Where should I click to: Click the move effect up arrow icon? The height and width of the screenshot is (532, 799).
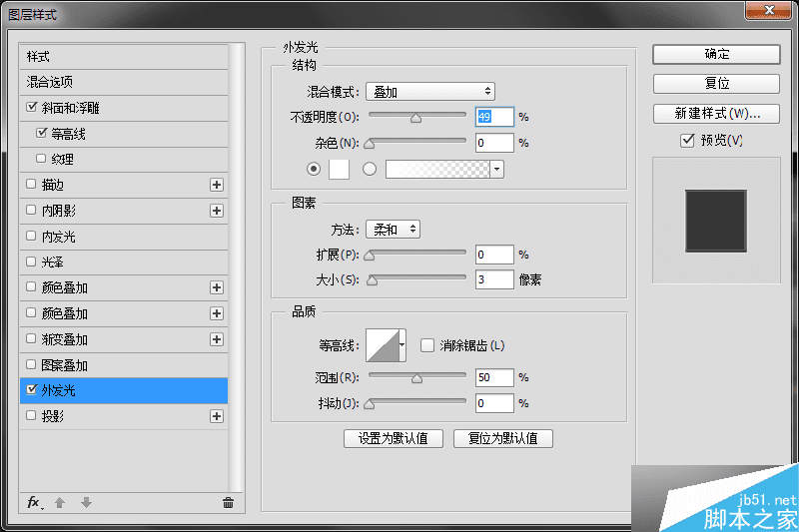60,503
